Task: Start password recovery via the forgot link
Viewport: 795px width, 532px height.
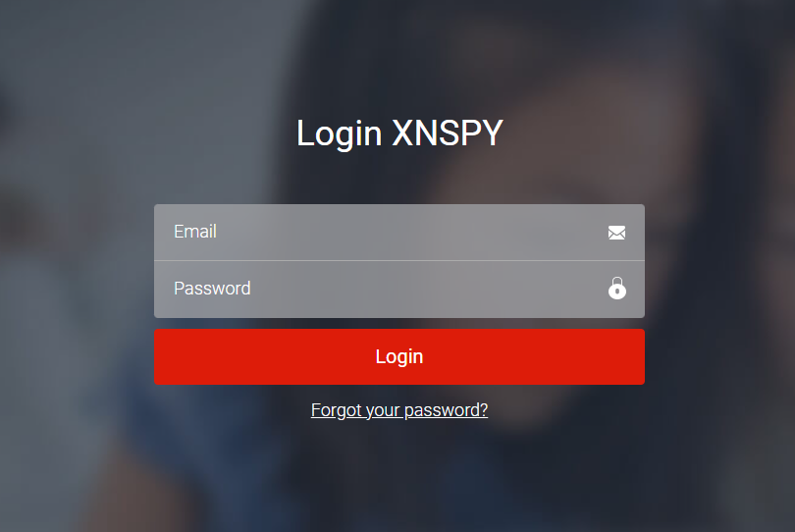Action: tap(399, 409)
